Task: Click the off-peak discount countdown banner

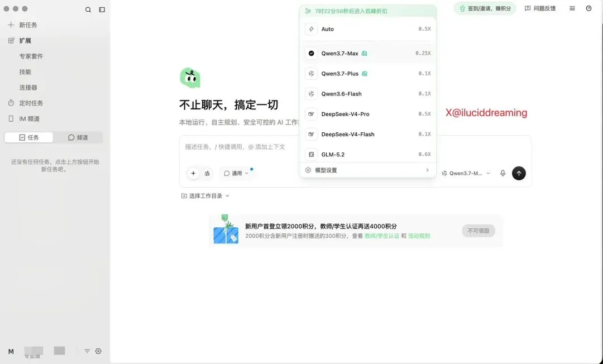Action: [x=367, y=11]
